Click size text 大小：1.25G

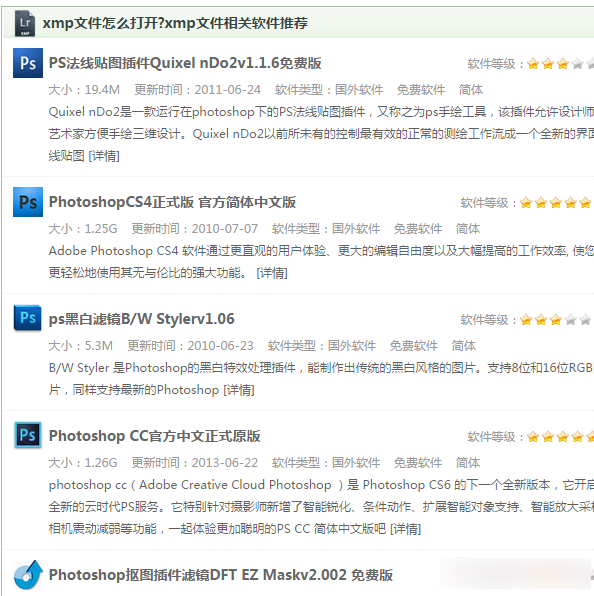pyautogui.click(x=83, y=229)
